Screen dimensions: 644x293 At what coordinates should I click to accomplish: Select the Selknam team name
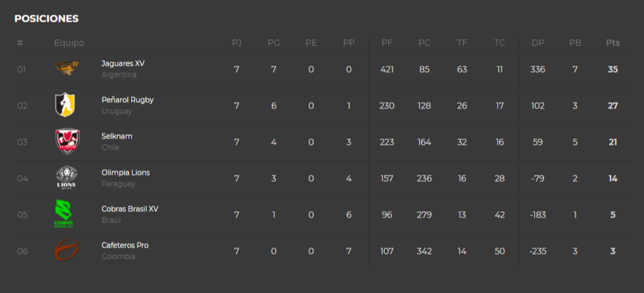click(117, 136)
